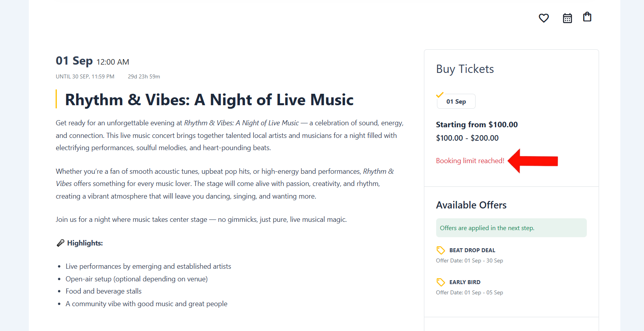Viewport: 644px width, 331px height.
Task: Click the Booking limit reached message
Action: (x=470, y=161)
